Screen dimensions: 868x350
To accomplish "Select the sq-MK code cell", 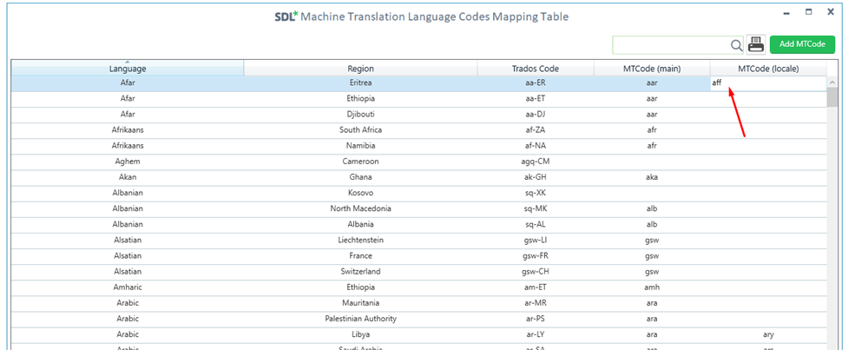I will [x=536, y=208].
